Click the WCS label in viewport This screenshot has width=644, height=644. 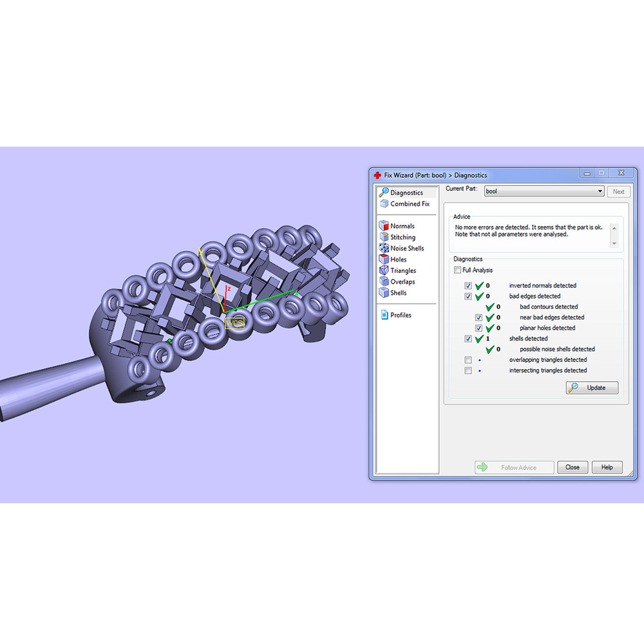point(234,323)
